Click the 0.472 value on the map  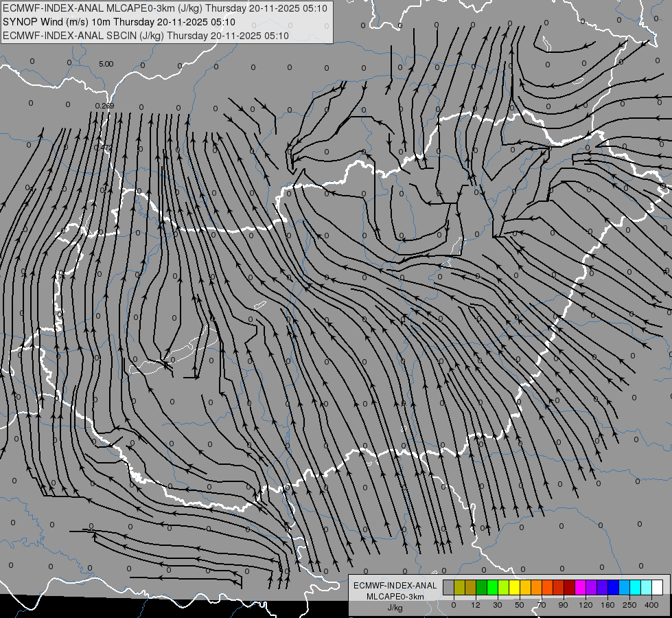(x=103, y=147)
